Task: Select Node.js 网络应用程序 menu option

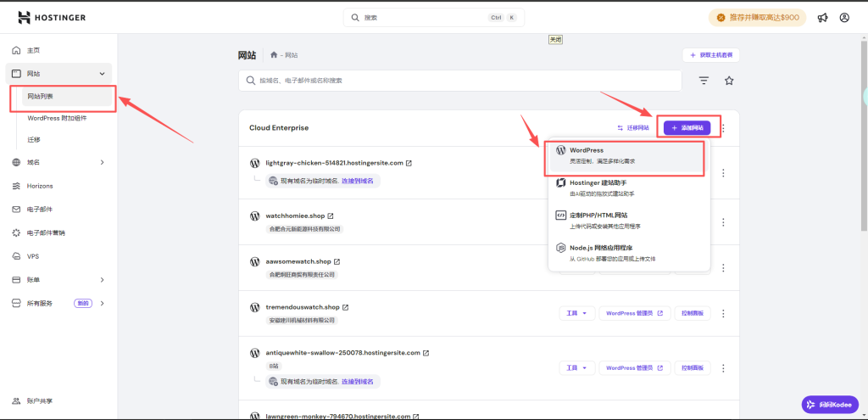Action: point(630,253)
